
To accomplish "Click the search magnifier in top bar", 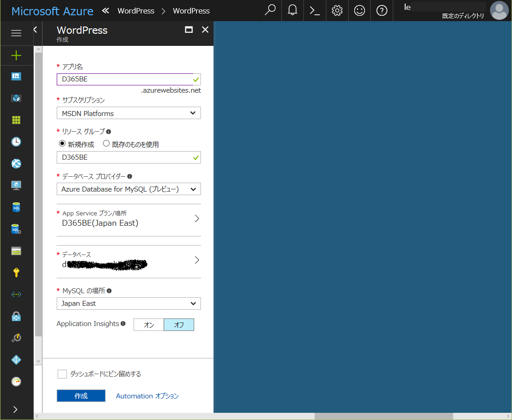I will click(270, 10).
